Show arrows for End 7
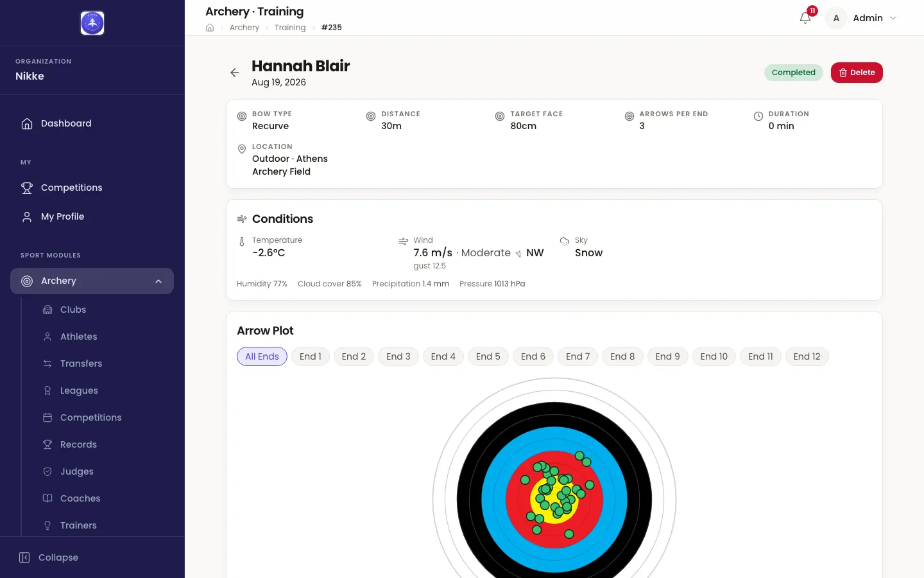This screenshot has height=578, width=924. pyautogui.click(x=578, y=356)
